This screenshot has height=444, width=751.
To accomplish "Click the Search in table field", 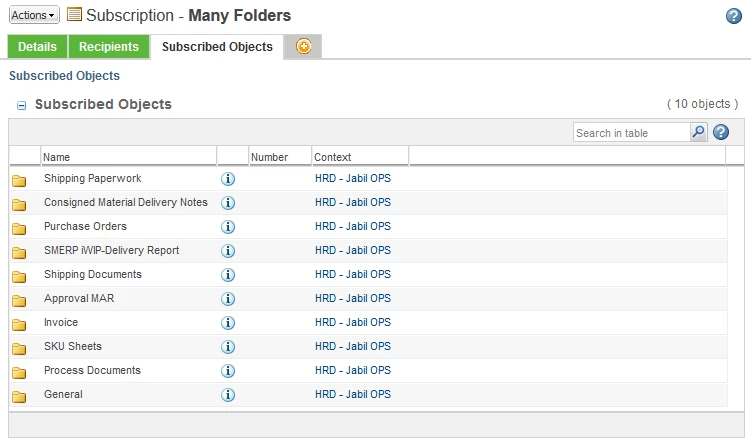I will pyautogui.click(x=631, y=133).
